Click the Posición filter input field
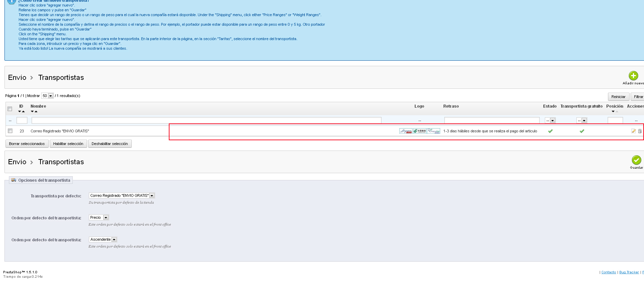This screenshot has width=644, height=287. pos(615,120)
